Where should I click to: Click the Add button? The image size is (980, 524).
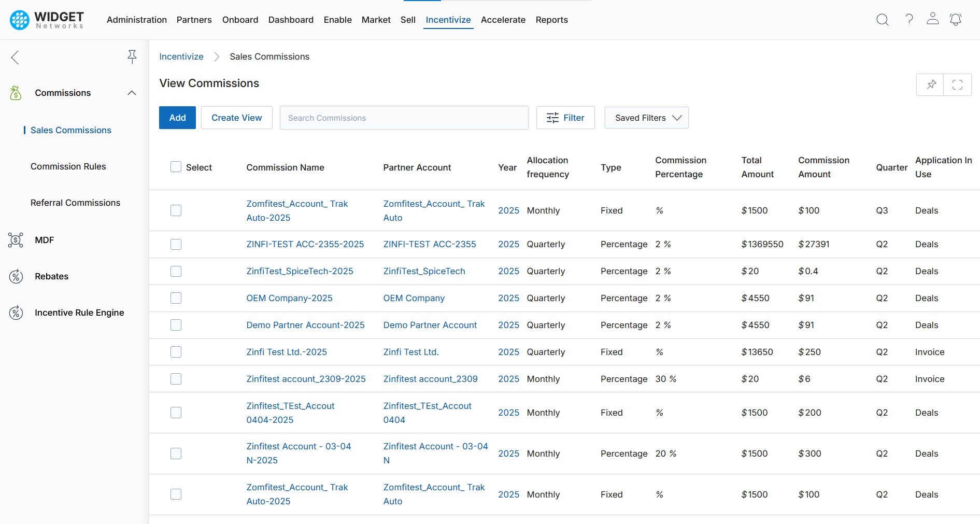point(177,118)
